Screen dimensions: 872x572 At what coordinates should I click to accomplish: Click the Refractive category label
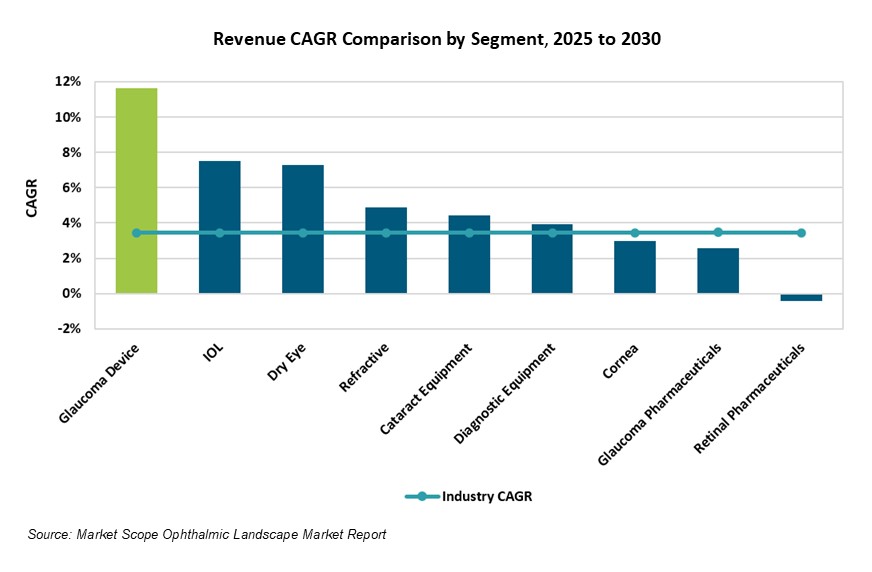pos(364,367)
